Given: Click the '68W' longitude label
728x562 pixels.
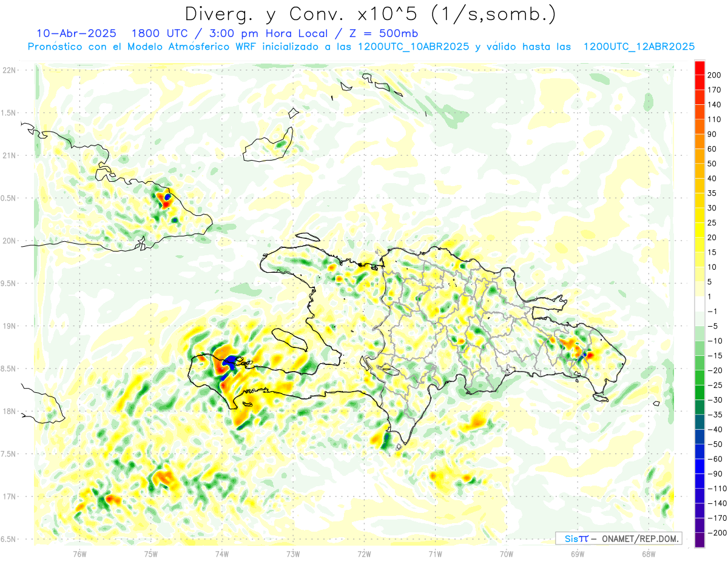Looking at the screenshot, I should 649,554.
